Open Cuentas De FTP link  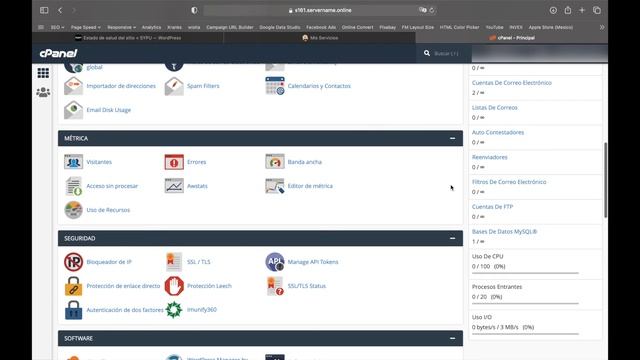[492, 207]
